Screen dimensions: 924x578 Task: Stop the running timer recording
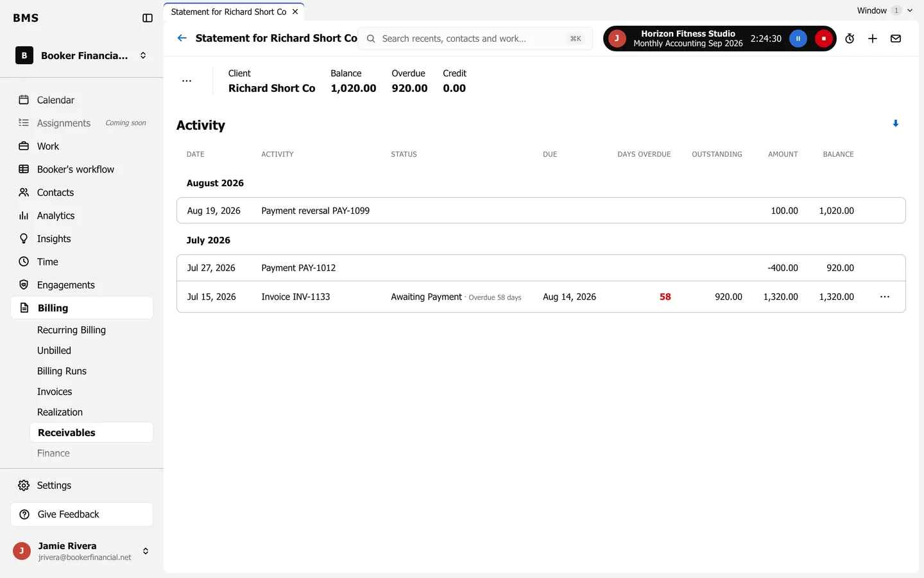click(x=824, y=39)
